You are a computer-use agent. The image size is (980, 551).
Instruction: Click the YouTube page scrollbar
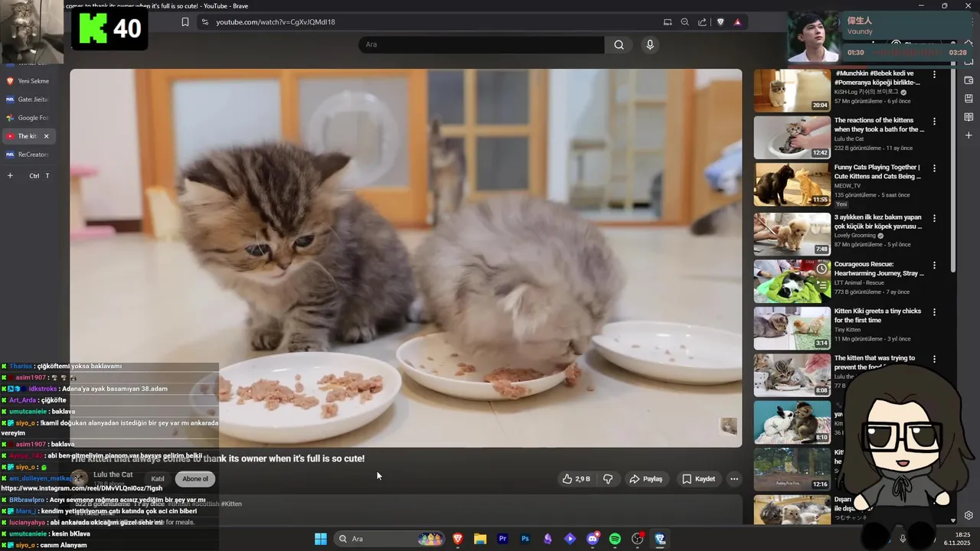[x=953, y=168]
